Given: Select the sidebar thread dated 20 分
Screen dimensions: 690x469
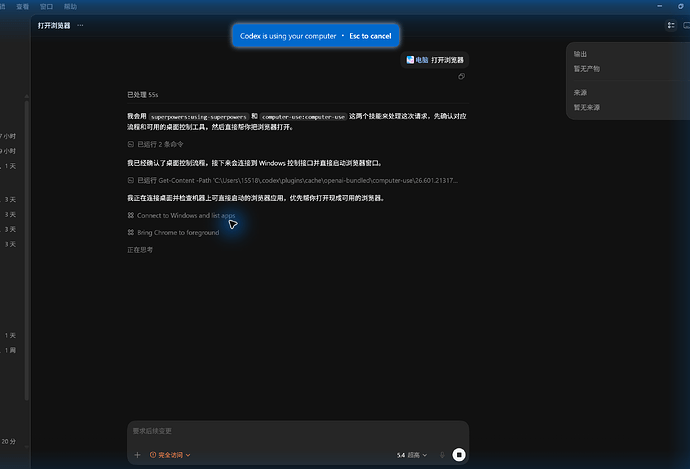Looking at the screenshot, I should 8,441.
